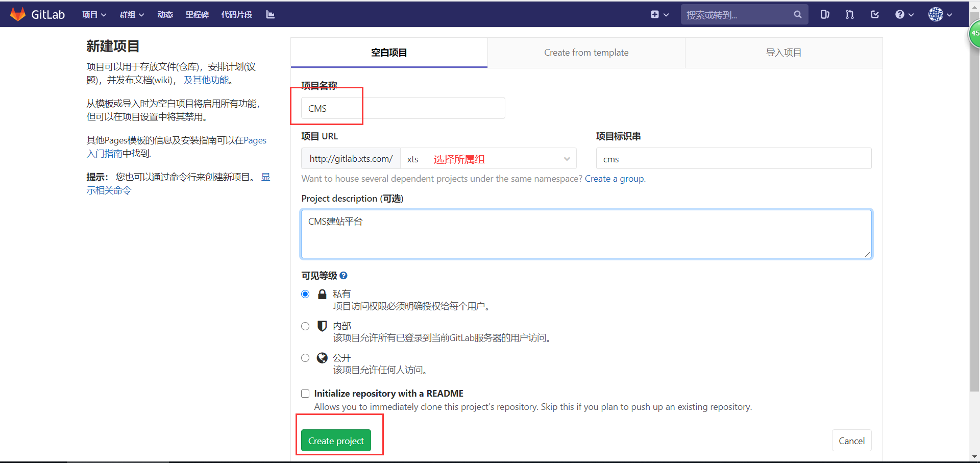Click the http://gitlab.xts.com/ URL prefix

[x=351, y=159]
